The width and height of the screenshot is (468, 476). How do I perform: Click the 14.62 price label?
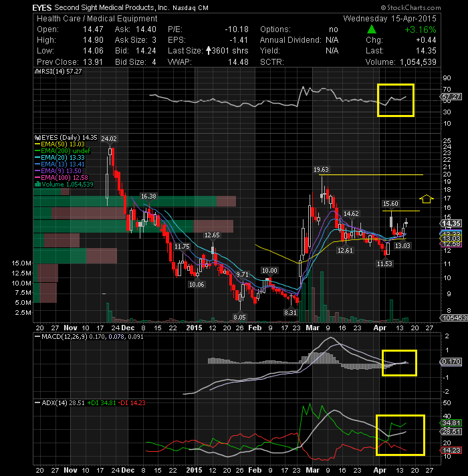coord(351,214)
